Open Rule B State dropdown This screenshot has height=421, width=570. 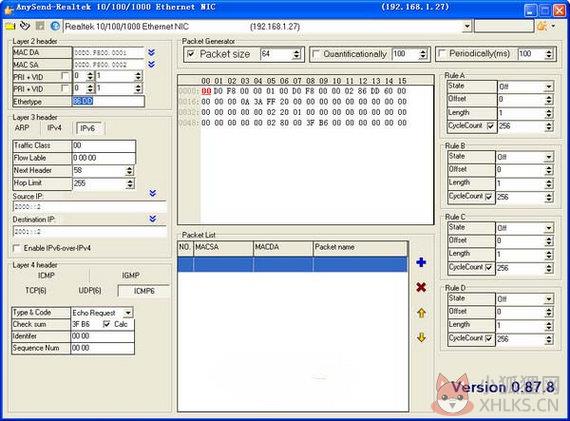pos(549,157)
